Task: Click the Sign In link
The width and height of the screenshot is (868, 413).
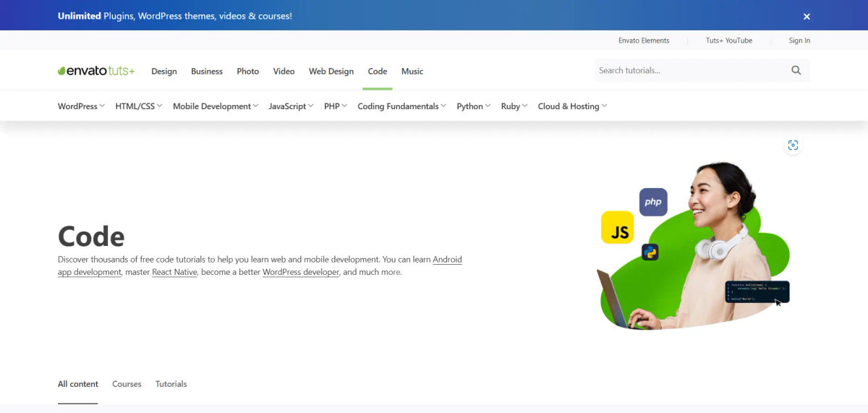Action: point(799,41)
